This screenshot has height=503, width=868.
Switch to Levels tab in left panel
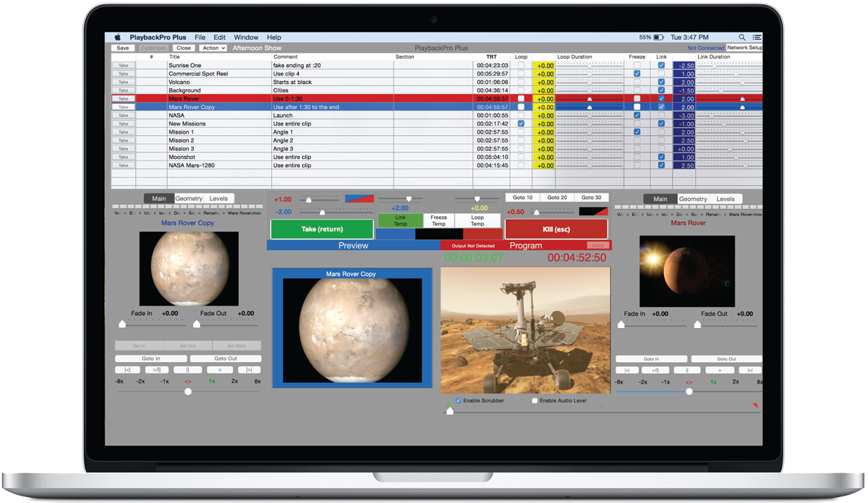(218, 199)
